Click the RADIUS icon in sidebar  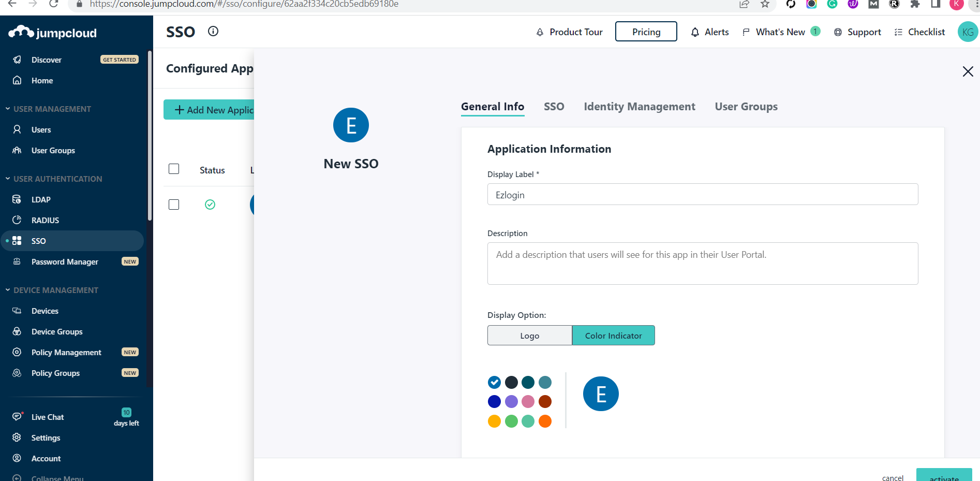(x=17, y=220)
